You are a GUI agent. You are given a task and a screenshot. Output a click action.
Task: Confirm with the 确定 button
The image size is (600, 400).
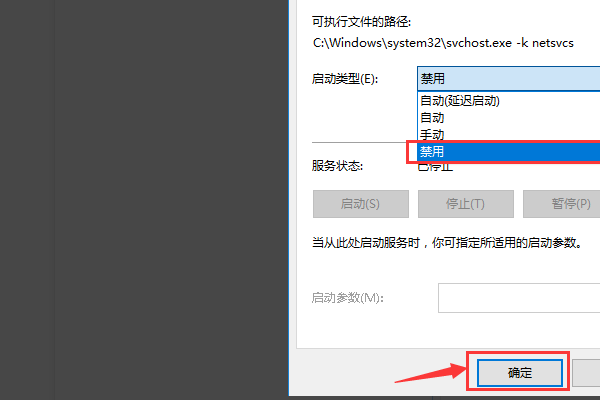coord(520,372)
